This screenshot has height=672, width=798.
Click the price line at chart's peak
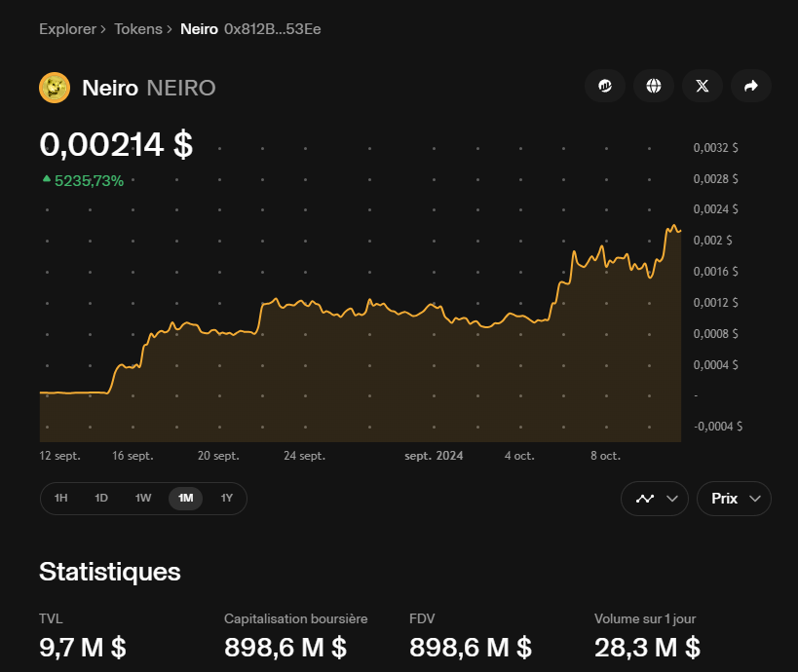tap(672, 227)
